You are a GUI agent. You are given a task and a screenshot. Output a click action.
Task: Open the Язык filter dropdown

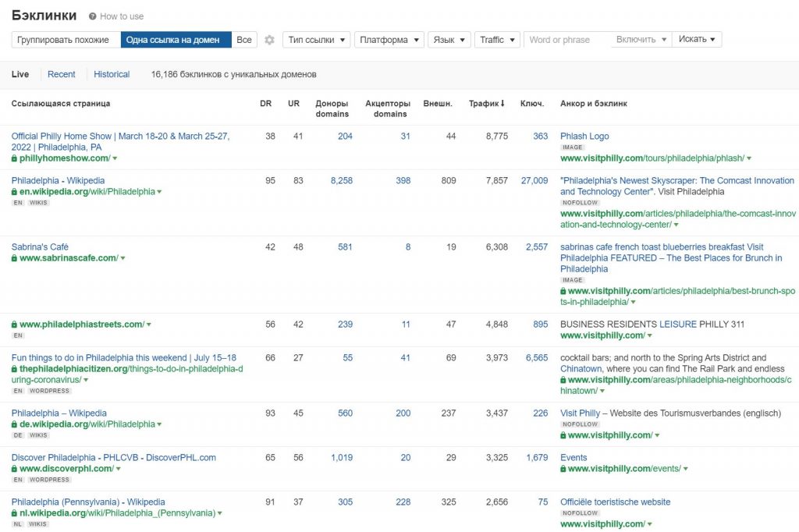(x=449, y=40)
